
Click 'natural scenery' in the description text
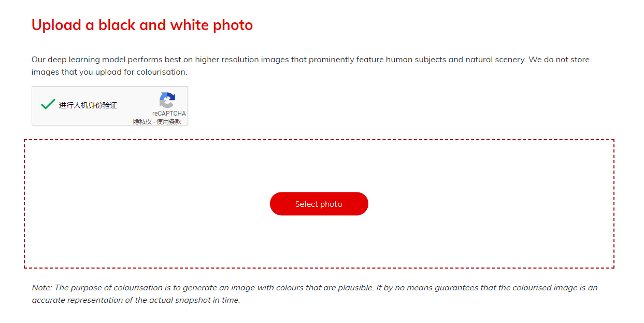[x=494, y=60]
